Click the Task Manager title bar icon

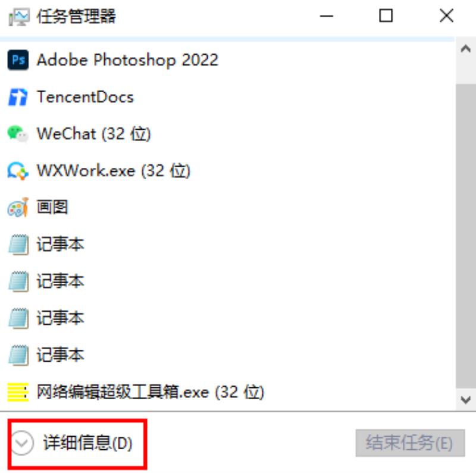19,17
